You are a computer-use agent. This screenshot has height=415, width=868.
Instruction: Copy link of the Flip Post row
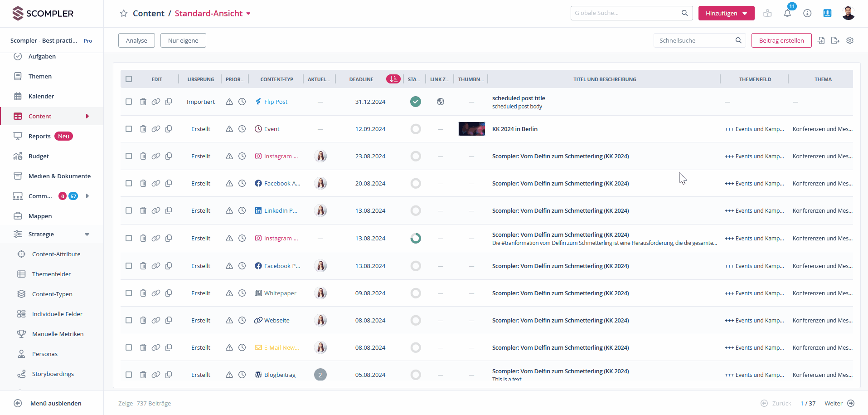[x=156, y=102]
